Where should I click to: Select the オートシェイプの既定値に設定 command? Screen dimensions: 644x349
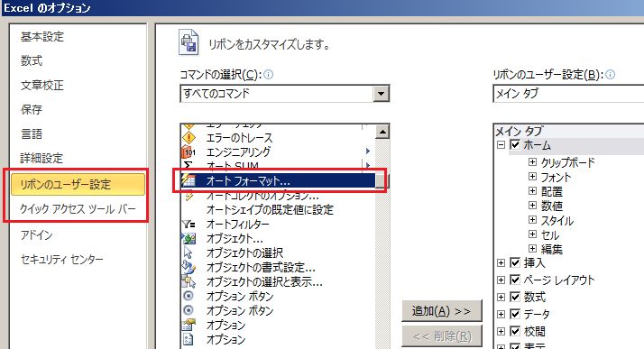pos(270,210)
